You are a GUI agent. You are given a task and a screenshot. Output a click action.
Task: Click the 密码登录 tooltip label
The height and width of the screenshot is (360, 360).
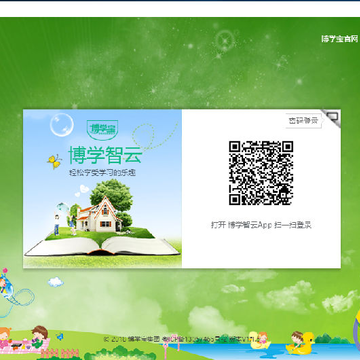[303, 121]
